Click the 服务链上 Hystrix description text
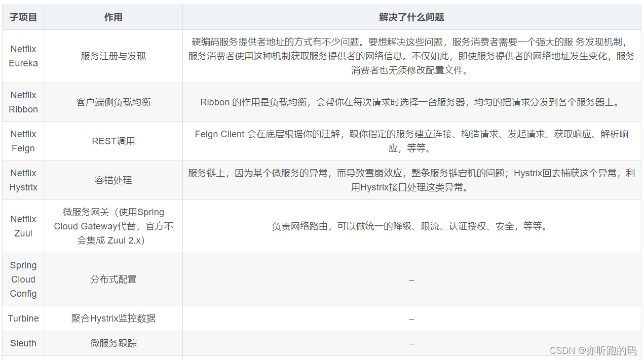The width and height of the screenshot is (644, 360). pos(411,180)
